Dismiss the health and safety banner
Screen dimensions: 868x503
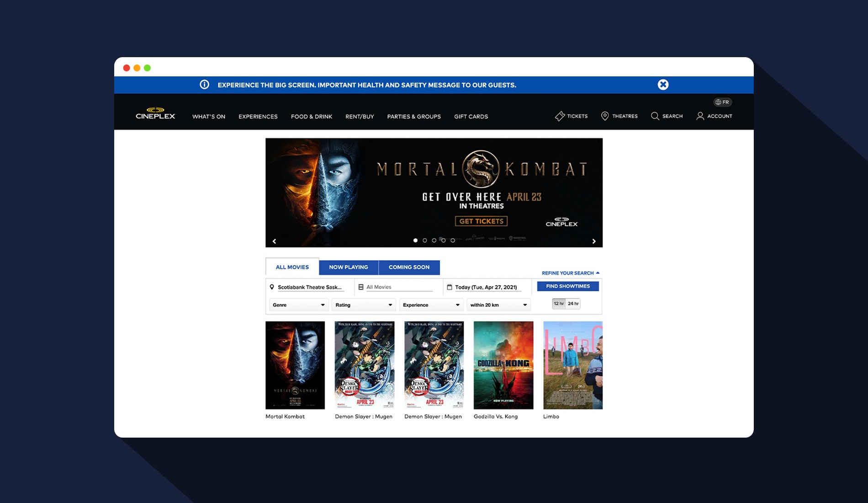tap(663, 85)
